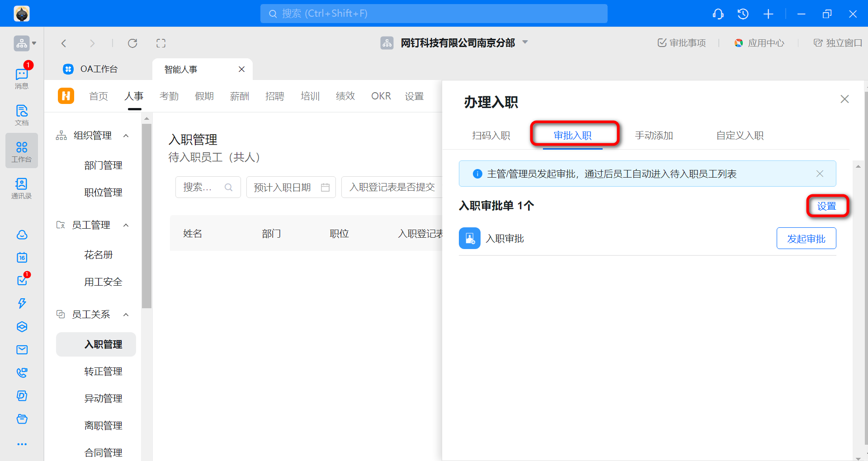Close the 办理入职 panel

(844, 99)
